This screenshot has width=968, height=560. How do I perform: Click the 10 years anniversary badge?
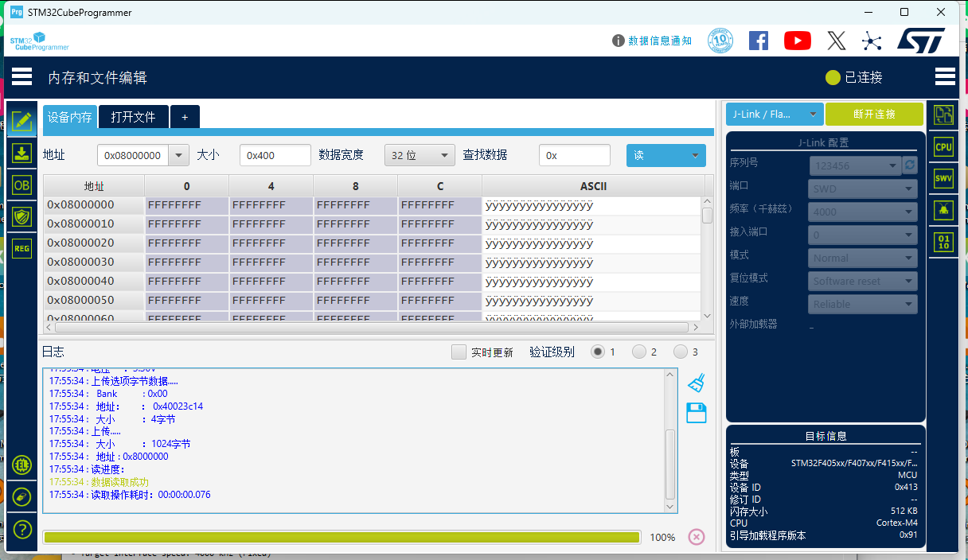tap(720, 41)
